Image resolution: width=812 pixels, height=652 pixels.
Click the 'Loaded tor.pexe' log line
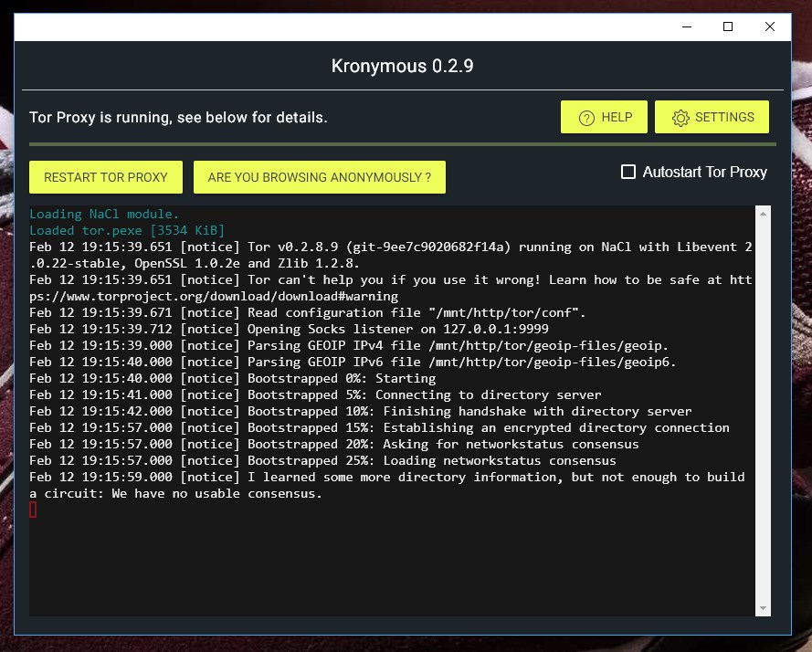tap(127, 230)
